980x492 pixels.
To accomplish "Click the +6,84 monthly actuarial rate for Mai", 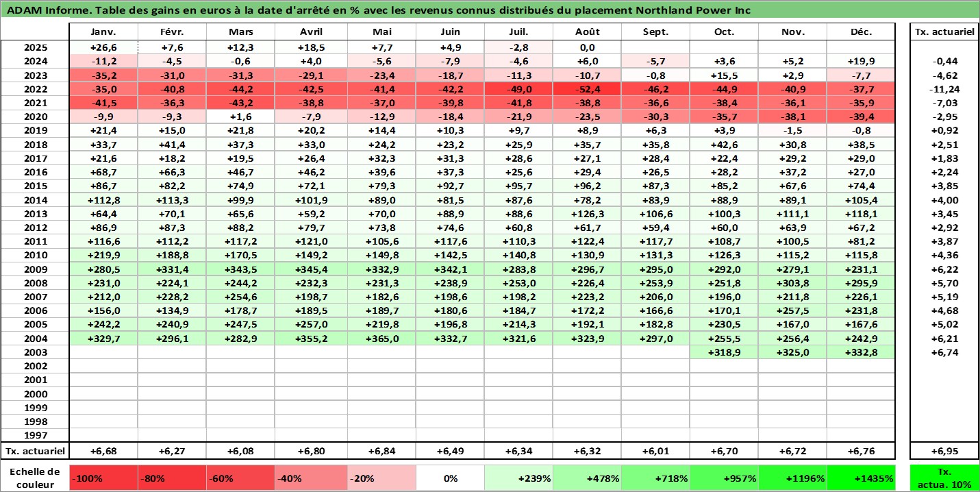I will pos(381,451).
